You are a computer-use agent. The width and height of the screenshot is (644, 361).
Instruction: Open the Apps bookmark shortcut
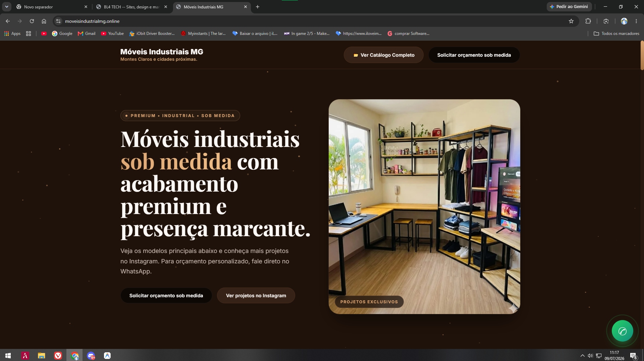click(12, 34)
